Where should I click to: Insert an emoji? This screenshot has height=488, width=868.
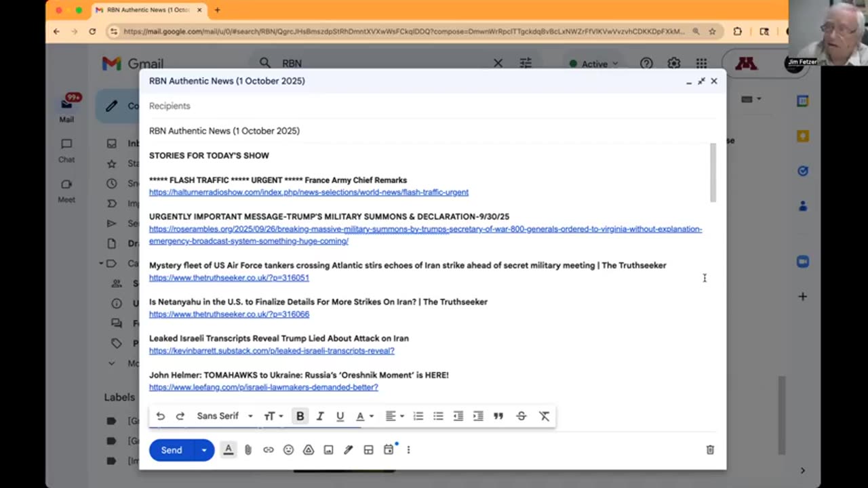pyautogui.click(x=288, y=449)
